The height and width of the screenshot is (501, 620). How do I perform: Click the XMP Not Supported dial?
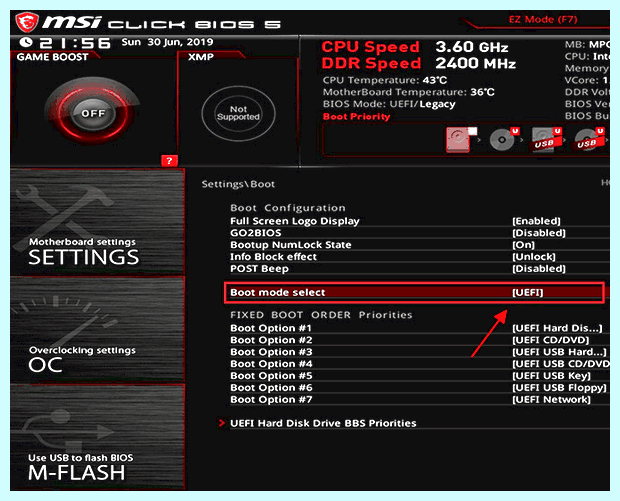pyautogui.click(x=238, y=113)
